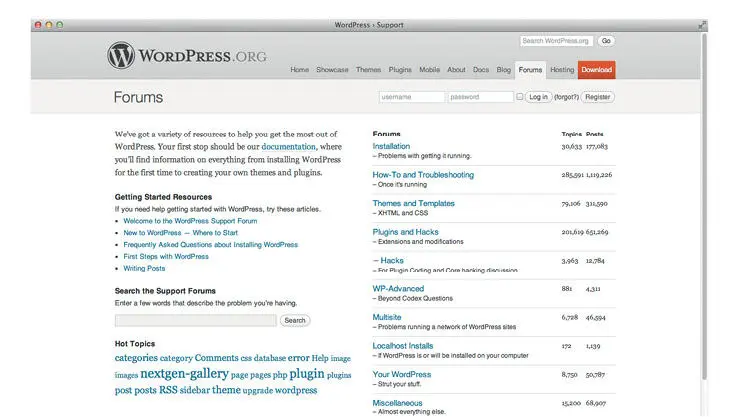
Task: Select the upgrade hot topic tag
Action: click(258, 391)
